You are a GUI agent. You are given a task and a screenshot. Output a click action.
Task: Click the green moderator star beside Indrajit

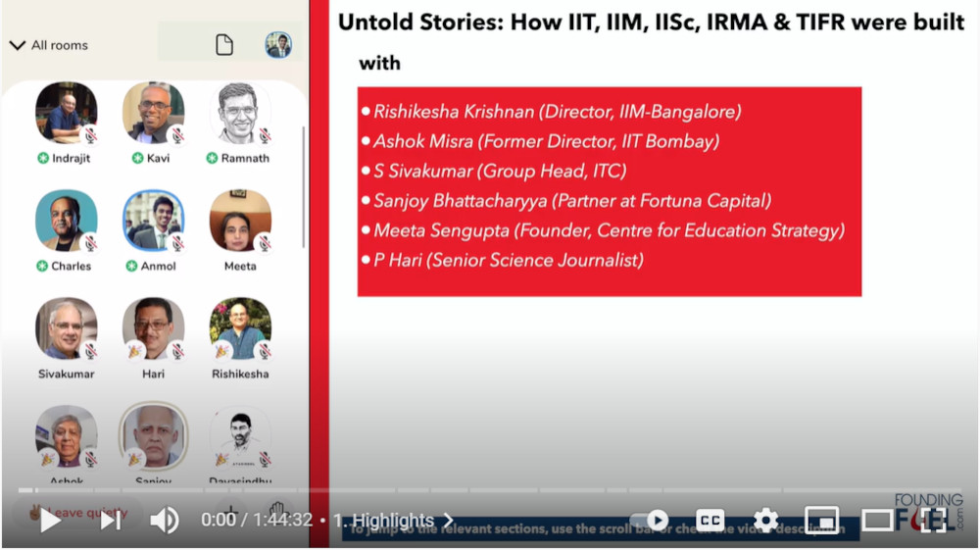[42, 158]
